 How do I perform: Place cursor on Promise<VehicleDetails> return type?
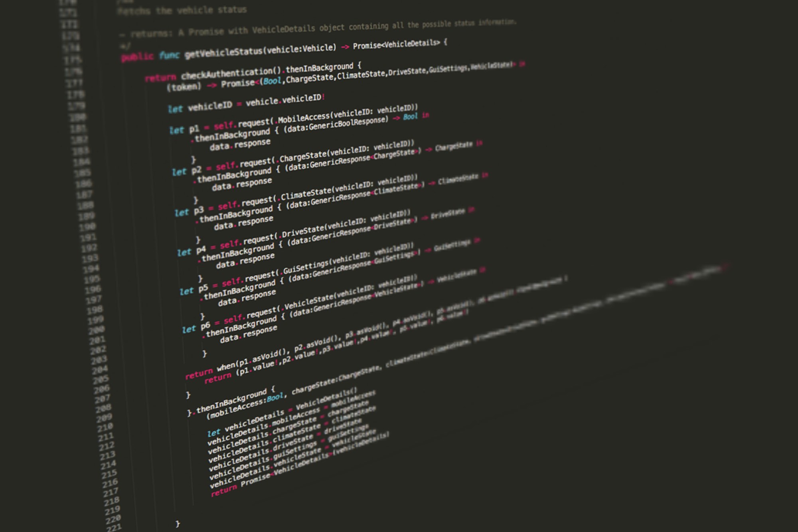tap(396, 44)
